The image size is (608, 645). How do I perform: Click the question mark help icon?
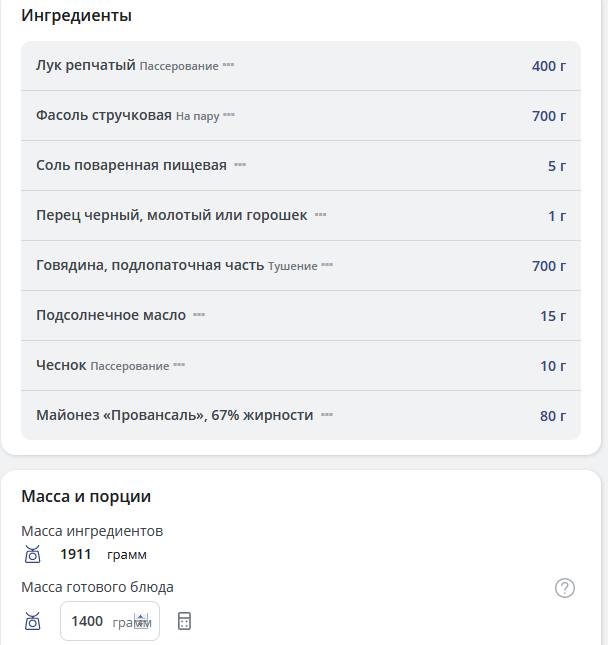pos(565,588)
